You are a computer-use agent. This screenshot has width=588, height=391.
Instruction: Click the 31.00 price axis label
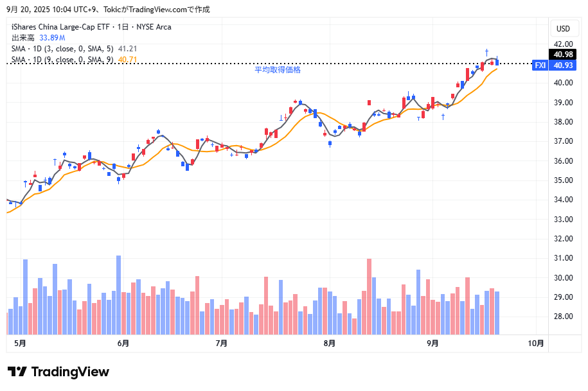coord(563,258)
